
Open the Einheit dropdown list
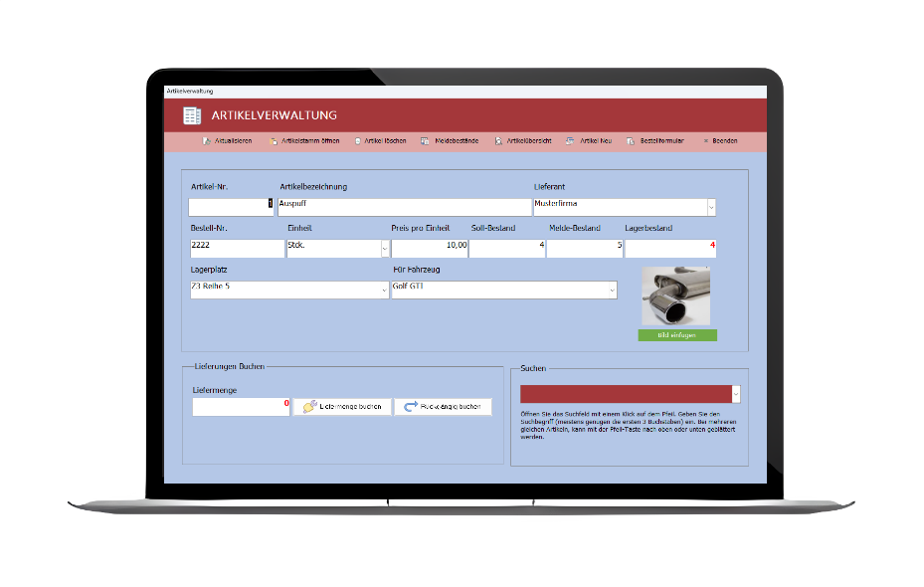pyautogui.click(x=385, y=249)
